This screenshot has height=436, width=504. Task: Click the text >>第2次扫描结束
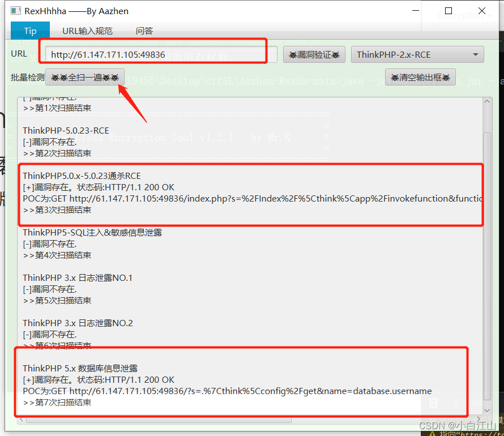point(57,153)
